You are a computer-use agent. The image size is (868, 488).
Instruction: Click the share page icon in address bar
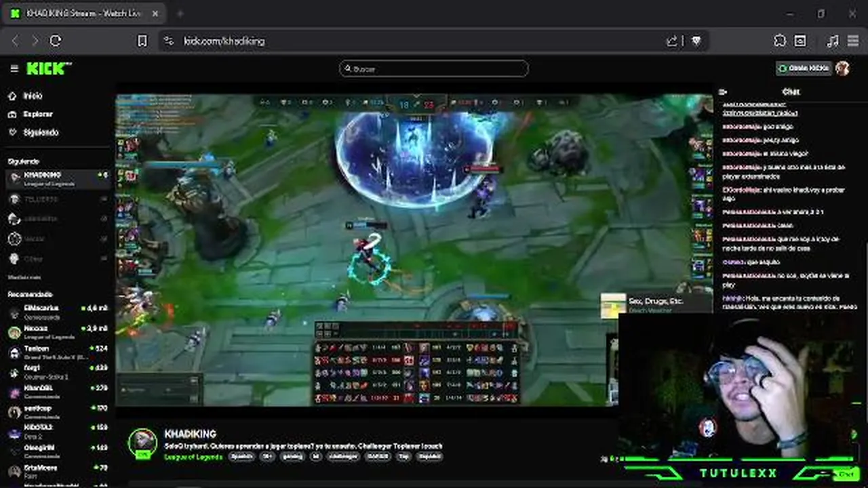click(673, 41)
